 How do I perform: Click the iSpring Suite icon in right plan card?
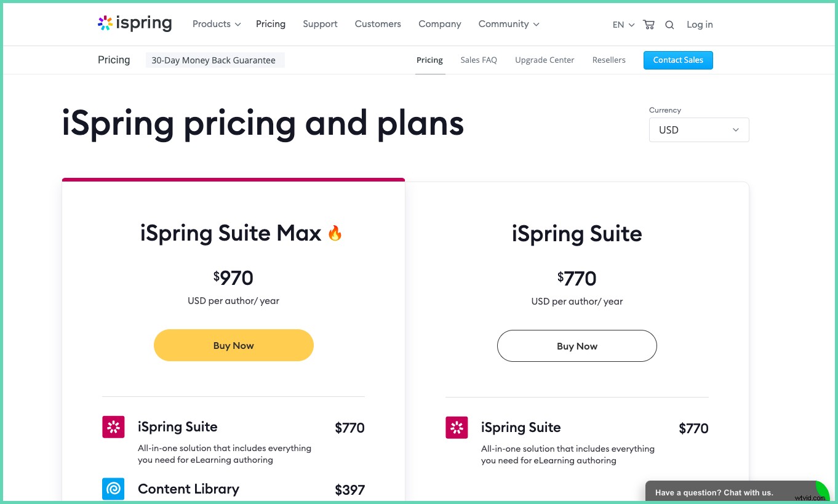coord(457,428)
